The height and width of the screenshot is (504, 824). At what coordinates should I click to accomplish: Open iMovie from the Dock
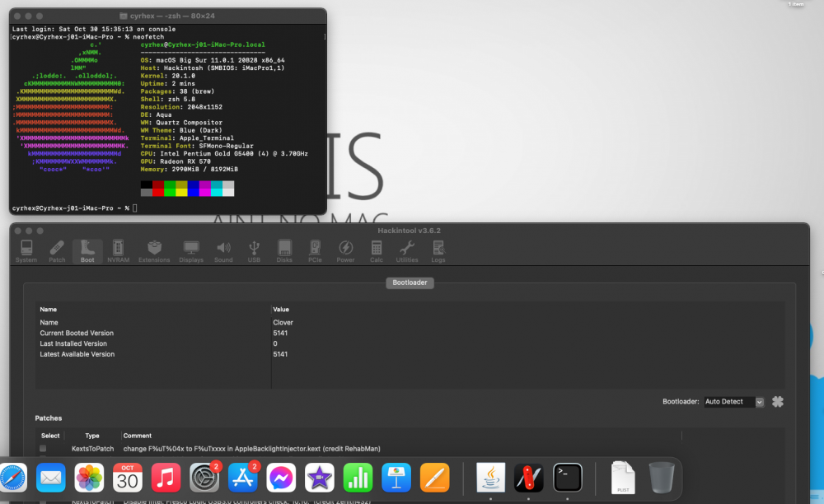[320, 478]
